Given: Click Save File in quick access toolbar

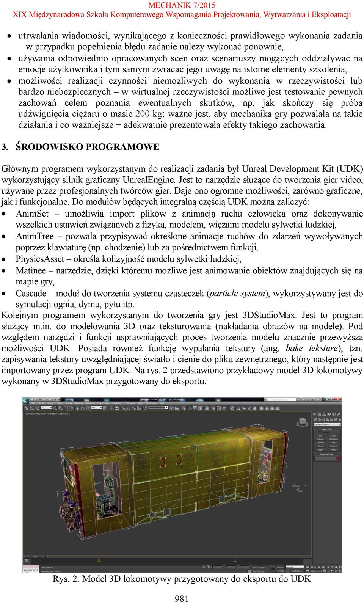Looking at the screenshot, I should tap(40, 399).
